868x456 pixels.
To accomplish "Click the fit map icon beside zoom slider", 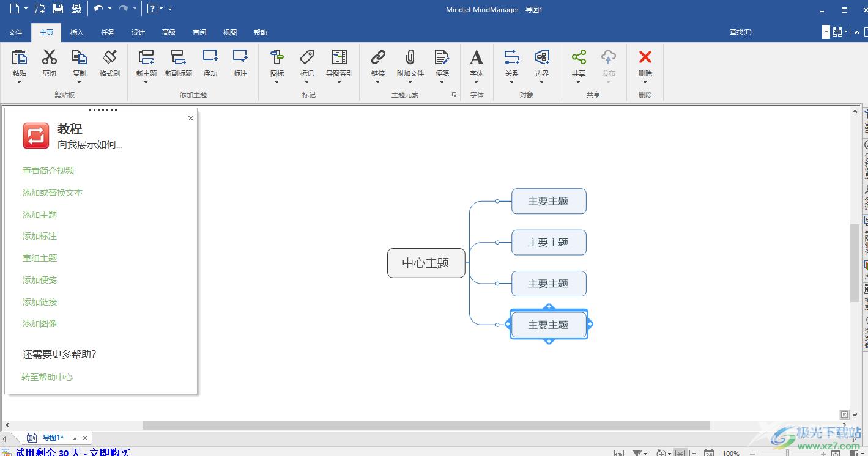I will [x=834, y=453].
